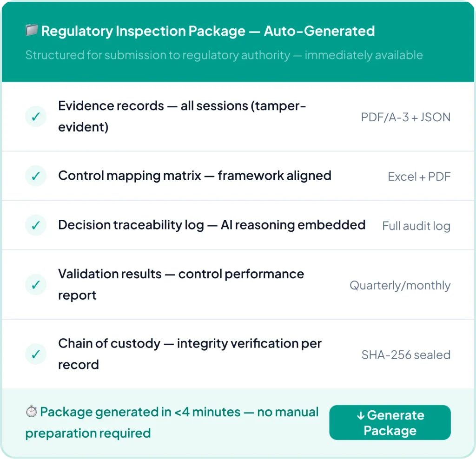Toggle the Validation results checkmark
476x459 pixels.
point(36,285)
